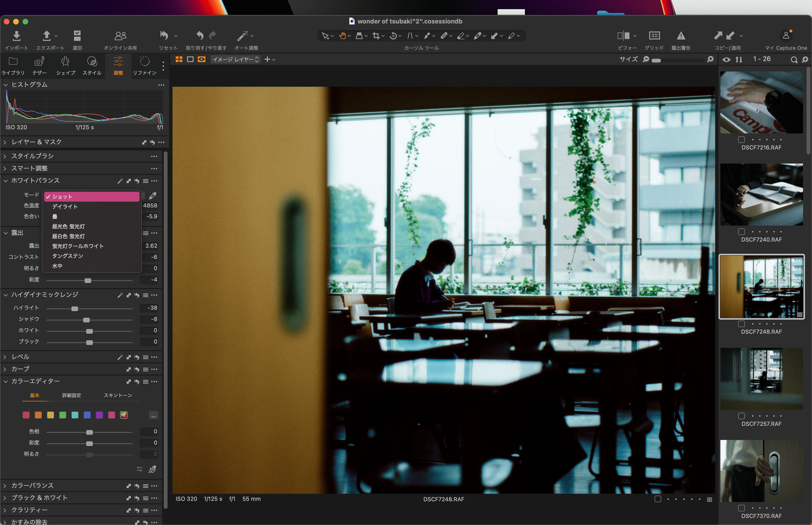Viewport: 812px width, 525px height.
Task: Select the pointer cursor tool
Action: click(x=325, y=36)
